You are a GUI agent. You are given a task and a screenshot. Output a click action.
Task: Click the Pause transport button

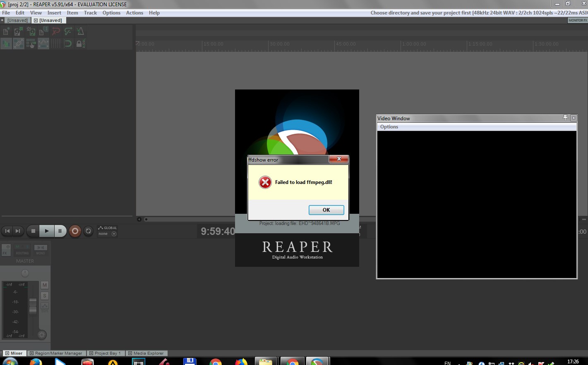pyautogui.click(x=60, y=231)
